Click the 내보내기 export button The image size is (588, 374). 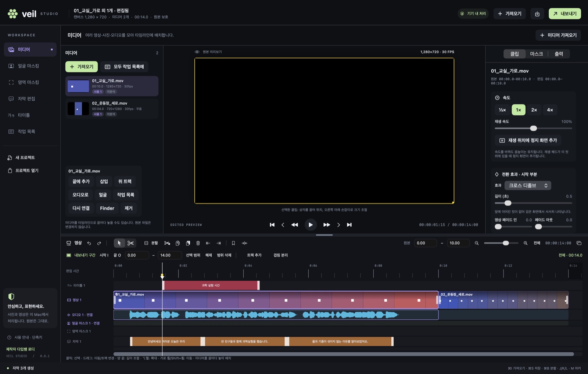tap(565, 14)
